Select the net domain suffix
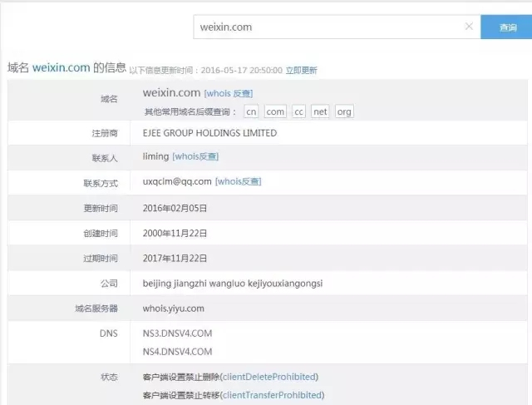Screen dimensions: 532x405 [x=320, y=111]
